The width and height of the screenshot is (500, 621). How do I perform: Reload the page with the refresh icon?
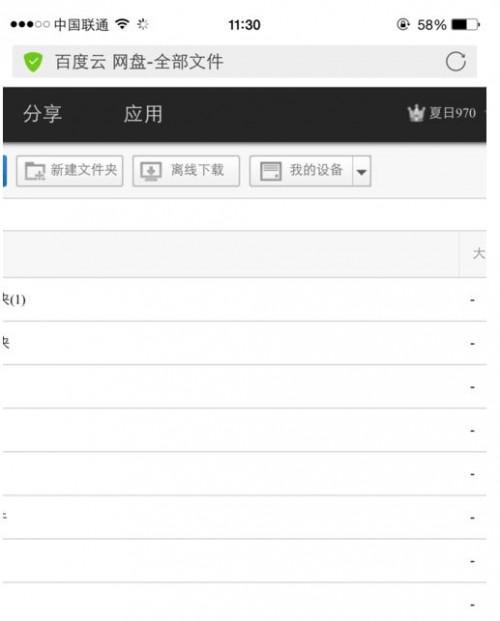[455, 61]
